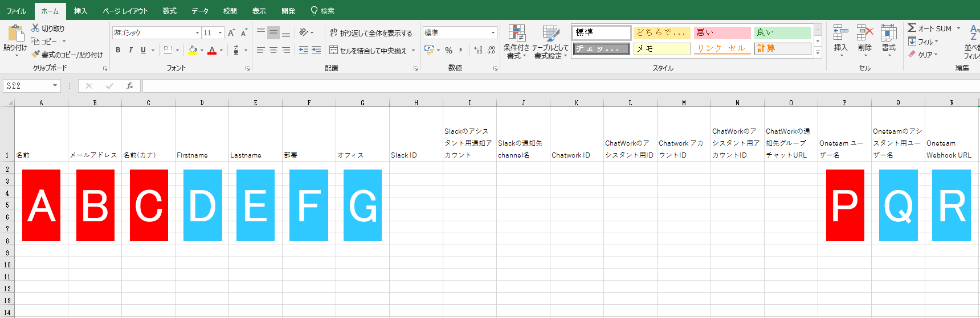Image resolution: width=980 pixels, height=318 pixels.
Task: Apply percent style format
Action: point(449,50)
